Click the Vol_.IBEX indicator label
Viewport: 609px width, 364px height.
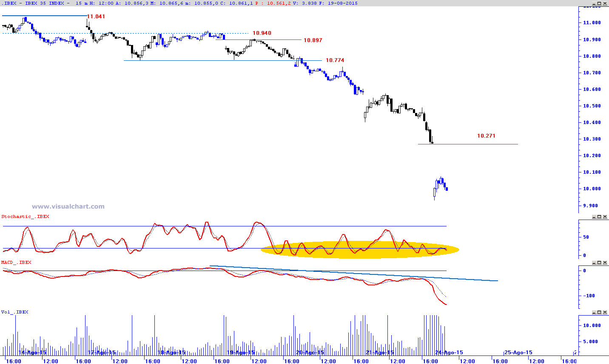coord(15,312)
